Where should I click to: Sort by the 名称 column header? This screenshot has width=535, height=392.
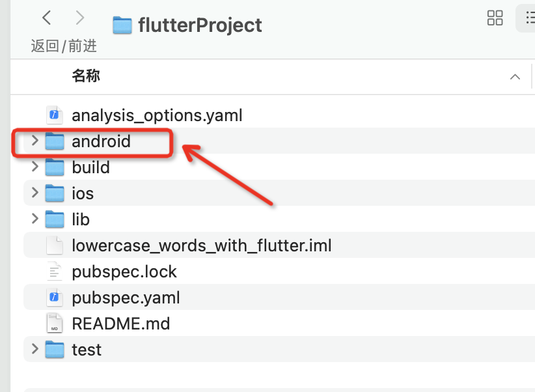[86, 76]
